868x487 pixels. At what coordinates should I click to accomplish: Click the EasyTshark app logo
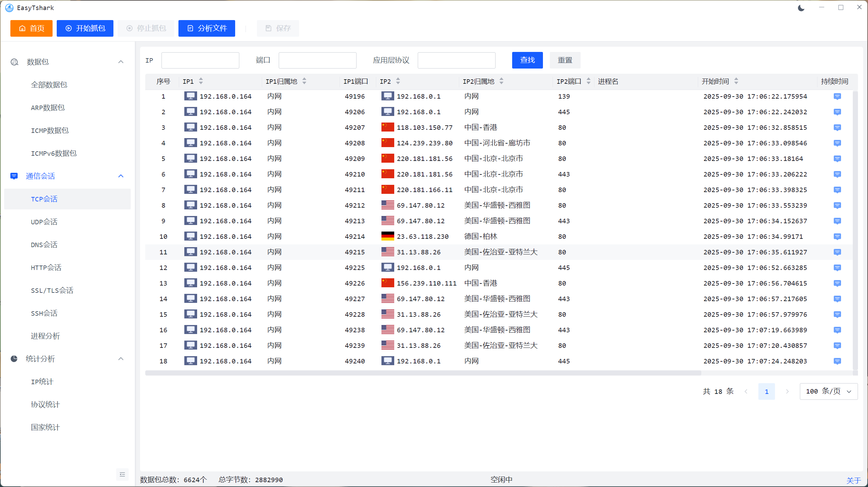point(9,8)
